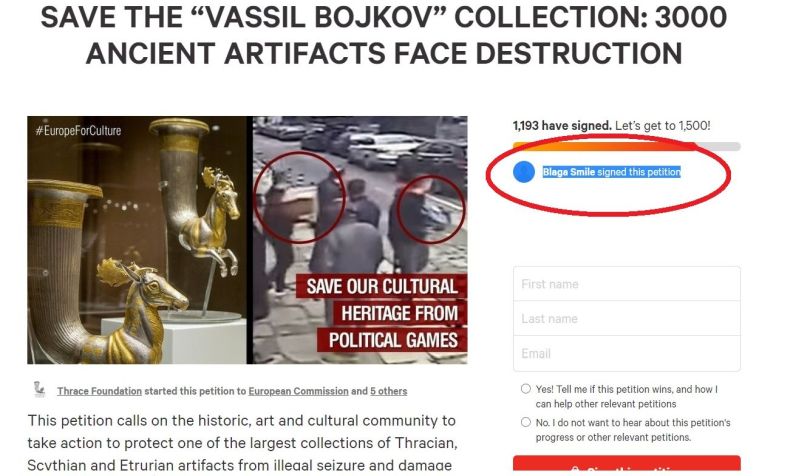Click the blue signer avatar icon
This screenshot has height=476, width=790.
coord(523,172)
